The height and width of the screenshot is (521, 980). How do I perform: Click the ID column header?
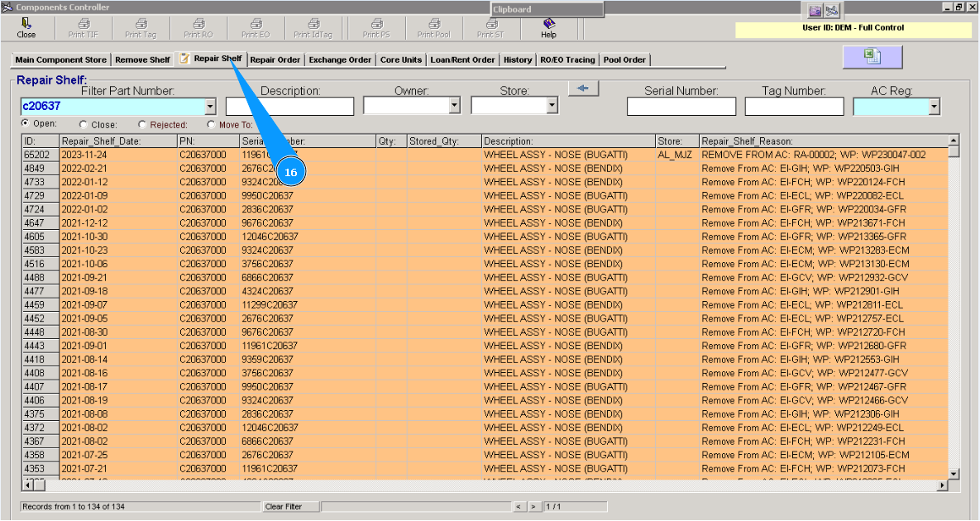coord(41,141)
